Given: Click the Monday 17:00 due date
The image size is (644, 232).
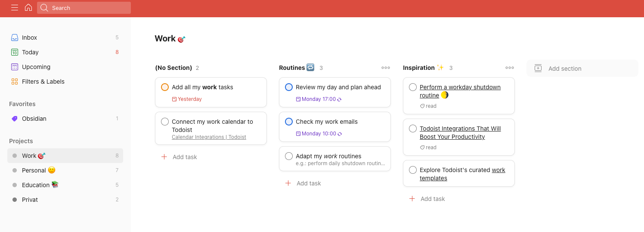Looking at the screenshot, I should click(319, 99).
